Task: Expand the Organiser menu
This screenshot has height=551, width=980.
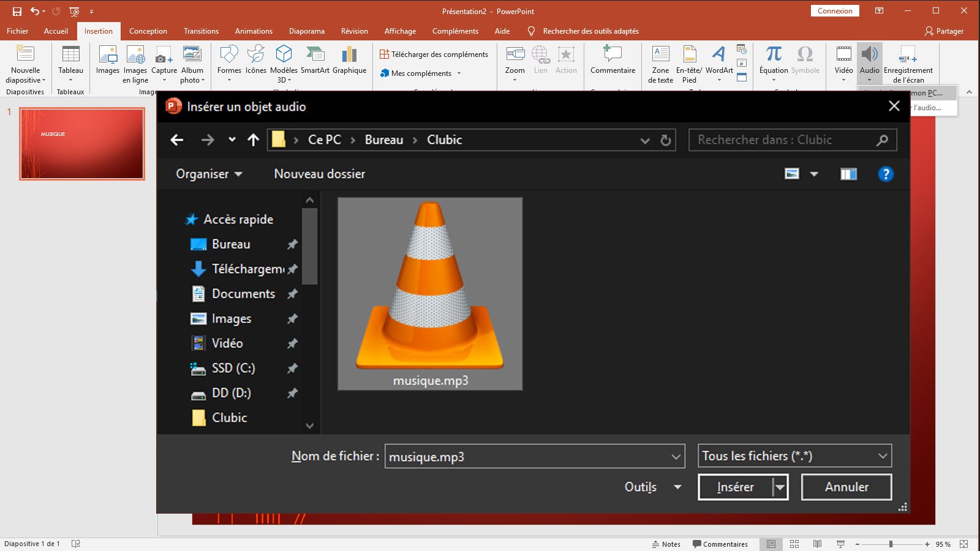Action: coord(209,174)
